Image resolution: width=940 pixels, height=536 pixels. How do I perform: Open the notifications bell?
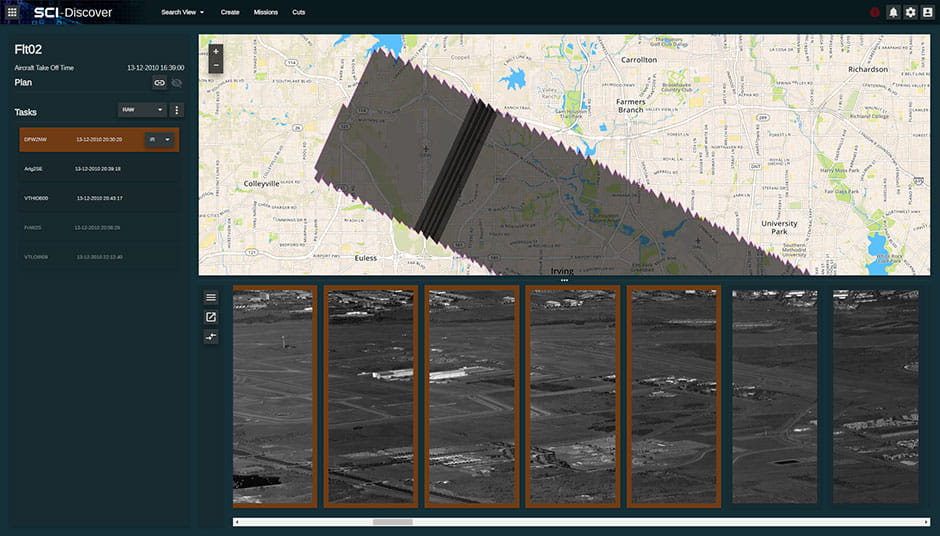[893, 12]
